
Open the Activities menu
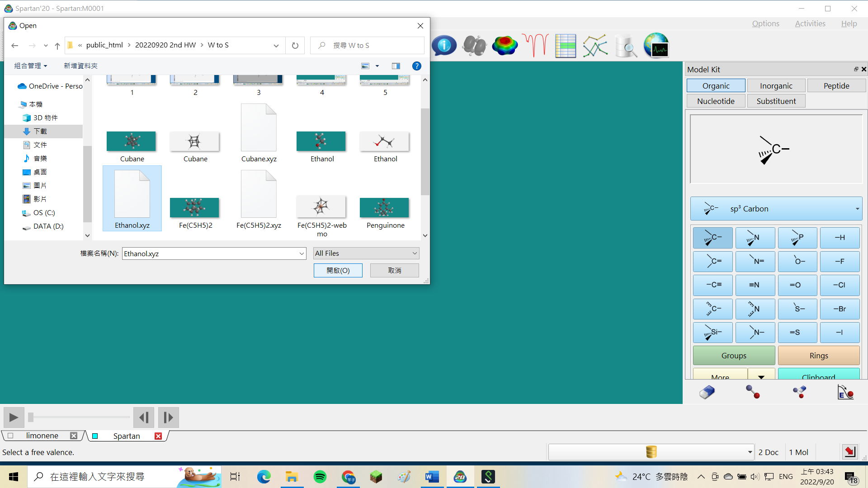[x=810, y=23]
